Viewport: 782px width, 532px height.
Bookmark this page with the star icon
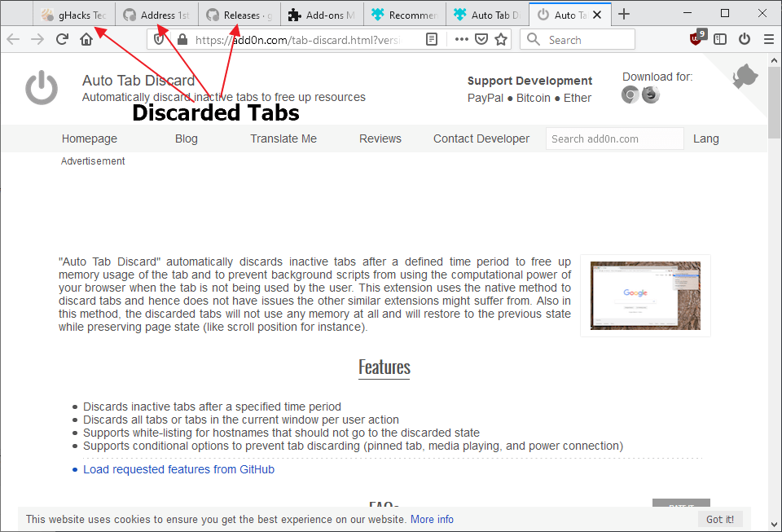(501, 39)
